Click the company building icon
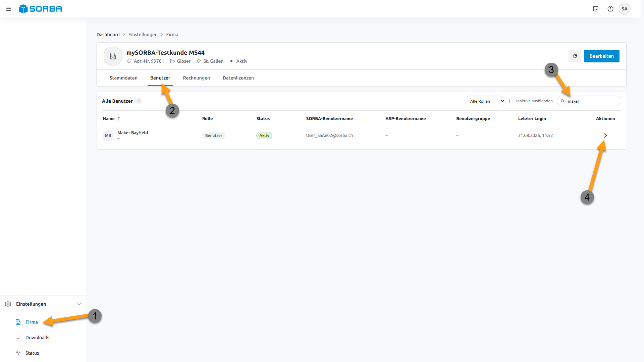This screenshot has height=362, width=644. [x=113, y=56]
